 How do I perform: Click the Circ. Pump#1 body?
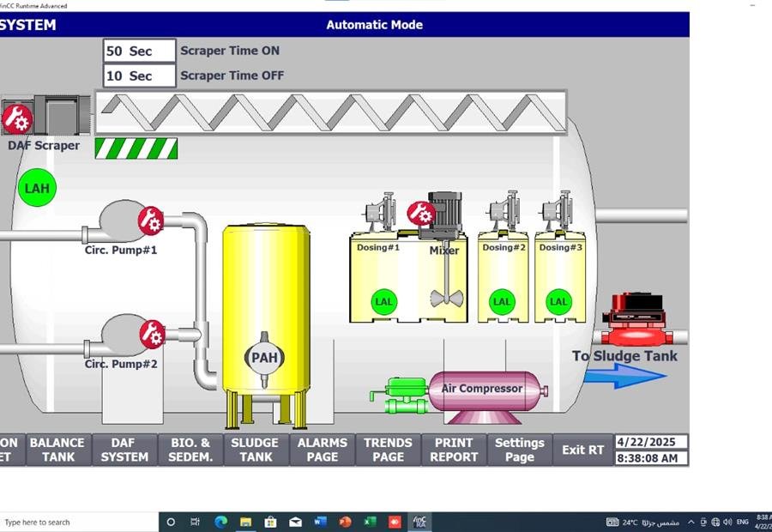(121, 221)
